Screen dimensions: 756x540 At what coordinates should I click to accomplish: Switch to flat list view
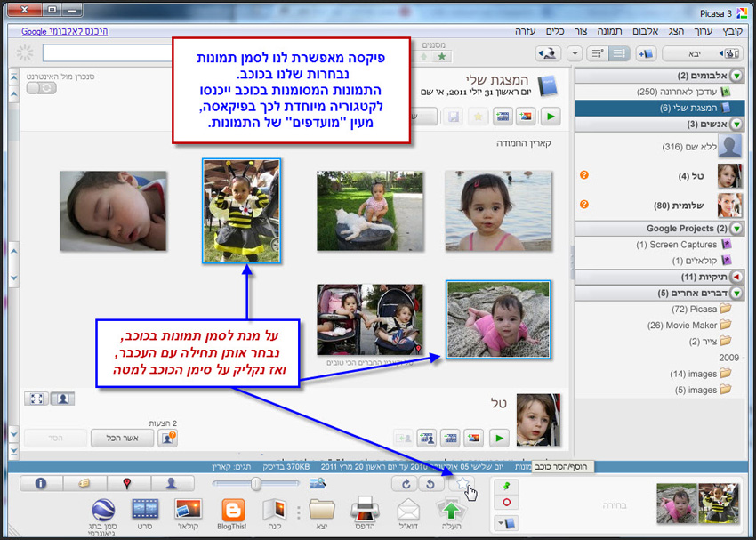point(619,53)
